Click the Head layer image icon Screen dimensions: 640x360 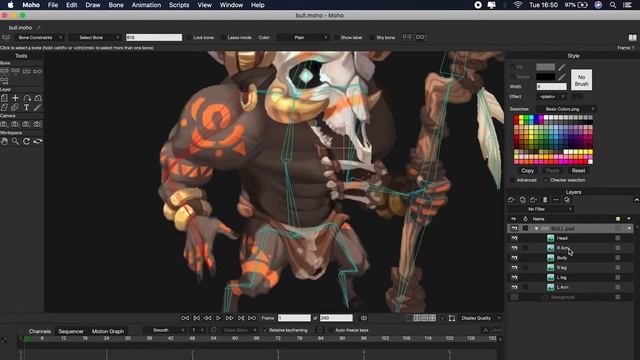pos(551,238)
